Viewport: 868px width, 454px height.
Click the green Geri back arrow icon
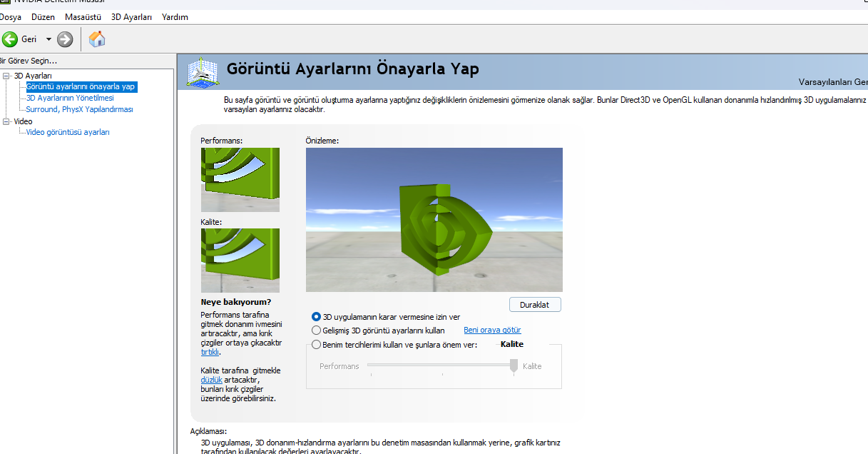pos(10,39)
